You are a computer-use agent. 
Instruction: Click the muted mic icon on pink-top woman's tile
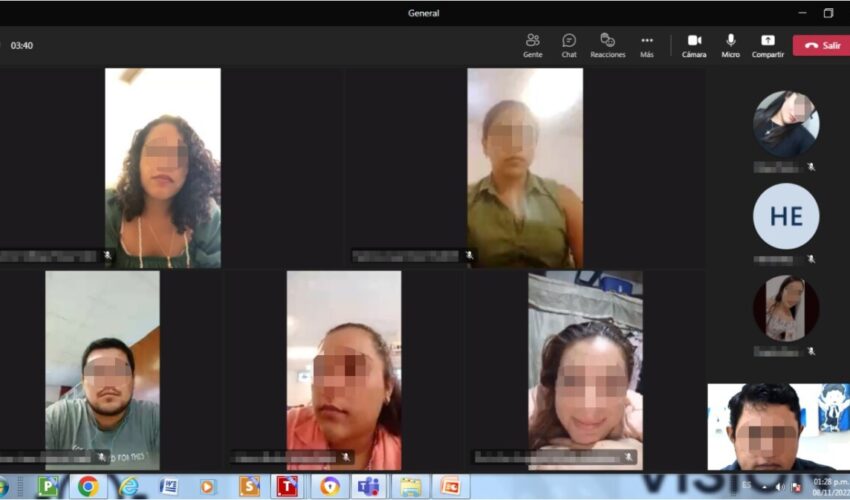(345, 458)
